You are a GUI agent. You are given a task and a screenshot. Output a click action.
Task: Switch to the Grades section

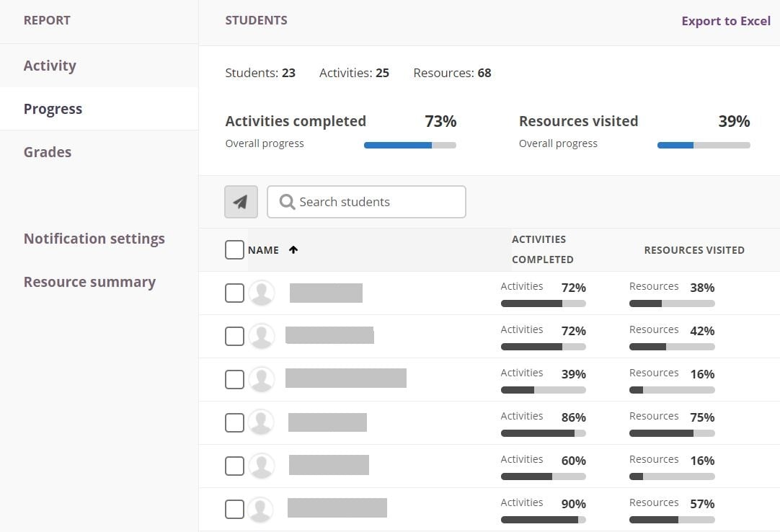tap(48, 152)
